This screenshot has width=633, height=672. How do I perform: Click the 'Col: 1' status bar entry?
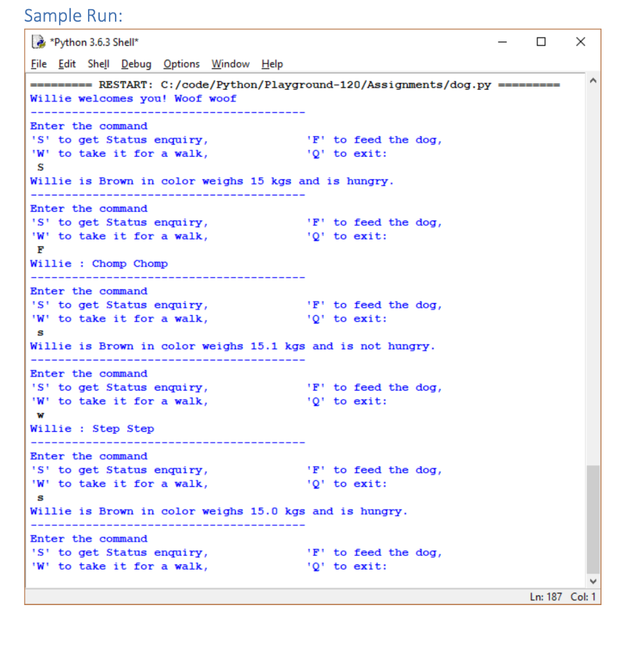(x=583, y=597)
